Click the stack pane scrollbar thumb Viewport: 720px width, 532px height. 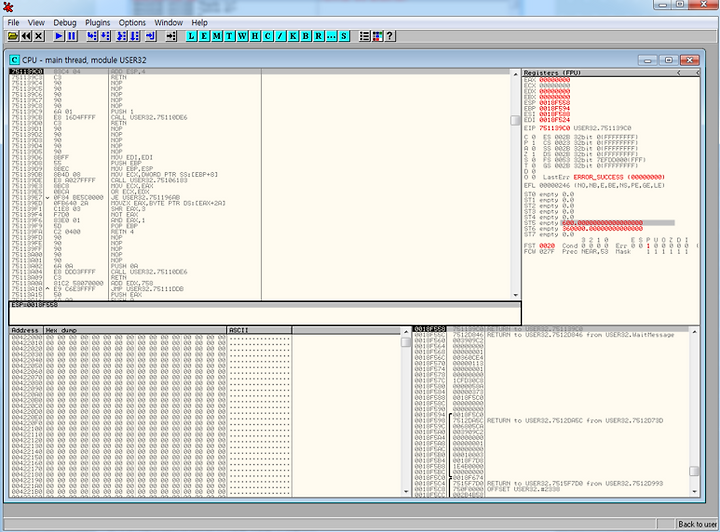(x=694, y=471)
